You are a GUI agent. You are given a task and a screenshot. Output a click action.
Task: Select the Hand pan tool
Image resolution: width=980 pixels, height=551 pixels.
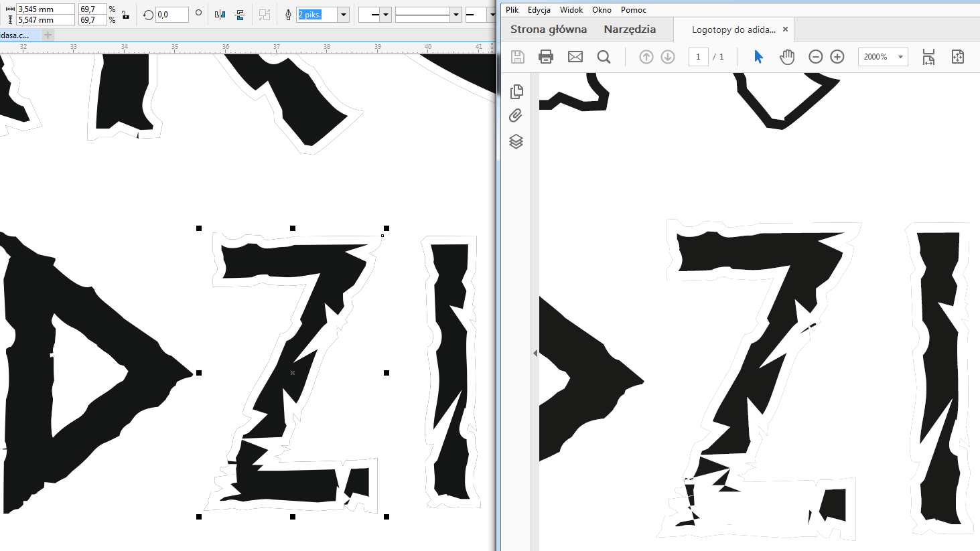[x=787, y=57]
